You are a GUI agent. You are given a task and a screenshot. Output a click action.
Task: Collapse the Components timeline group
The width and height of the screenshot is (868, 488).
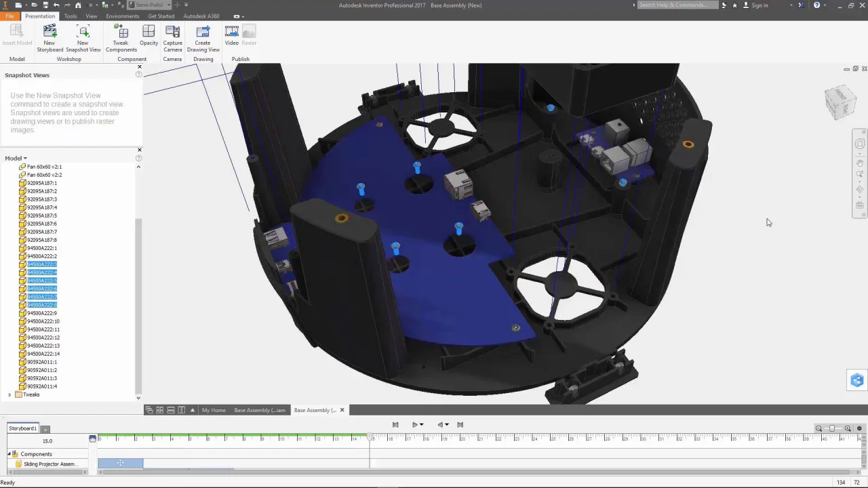pyautogui.click(x=9, y=454)
